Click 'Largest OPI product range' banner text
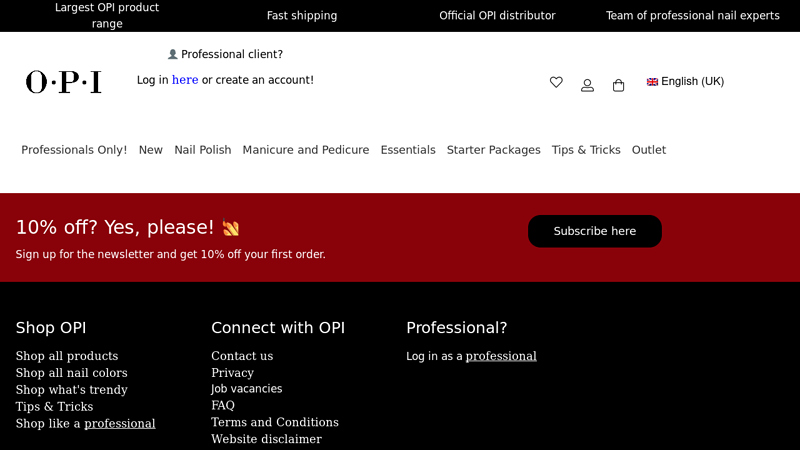This screenshot has height=450, width=800. click(x=107, y=16)
